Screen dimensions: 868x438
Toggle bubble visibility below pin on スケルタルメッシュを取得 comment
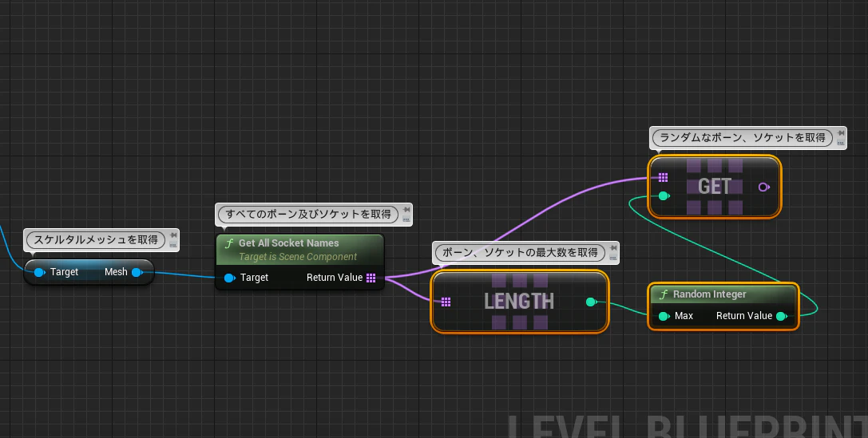[x=173, y=245]
